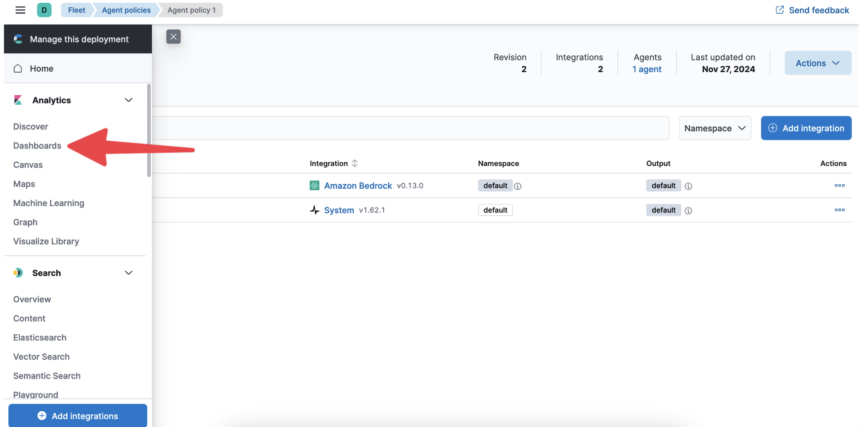Viewport: 868px width, 427px height.
Task: Collapse the Search section
Action: 129,273
